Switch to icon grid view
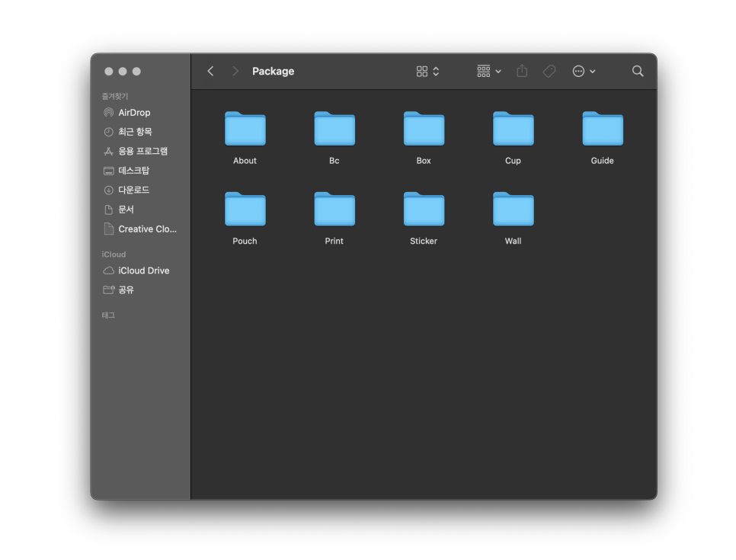This screenshot has height=560, width=736. (422, 72)
